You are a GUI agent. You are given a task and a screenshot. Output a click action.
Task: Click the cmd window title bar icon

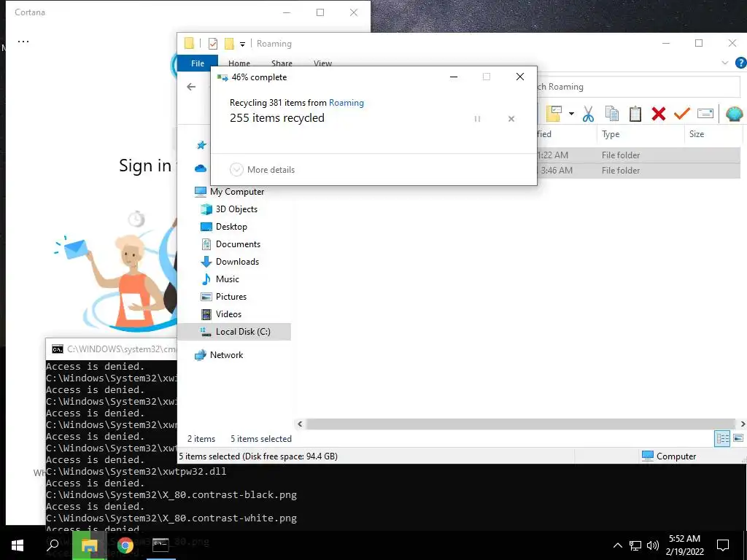(58, 349)
